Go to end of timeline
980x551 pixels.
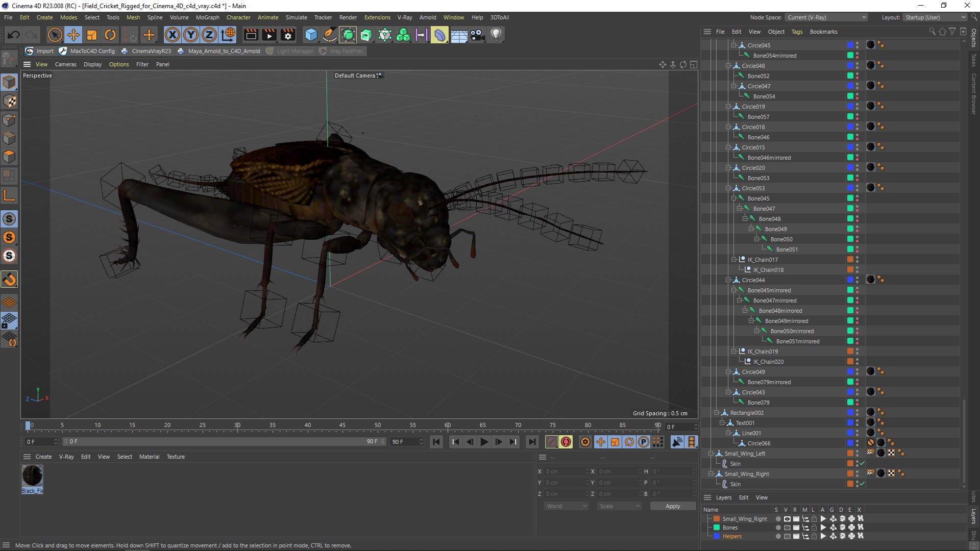(x=532, y=442)
